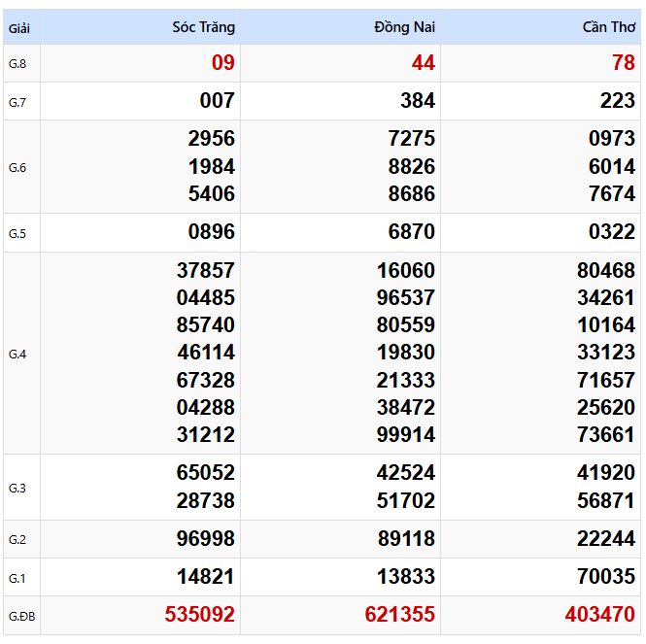This screenshot has width=646, height=644.
Task: Select the number 8826
Action: tap(412, 166)
